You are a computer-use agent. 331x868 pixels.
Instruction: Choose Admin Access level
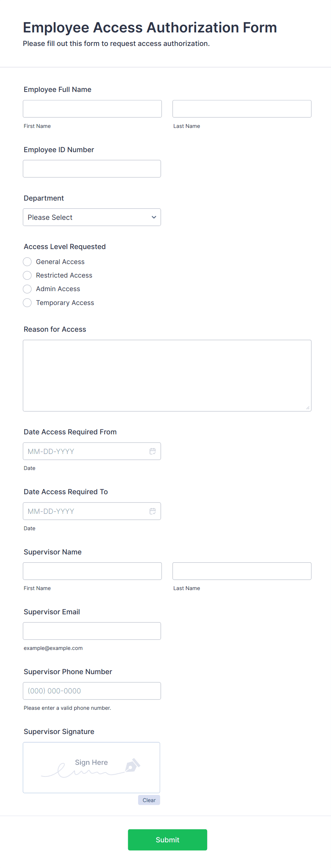(x=27, y=289)
